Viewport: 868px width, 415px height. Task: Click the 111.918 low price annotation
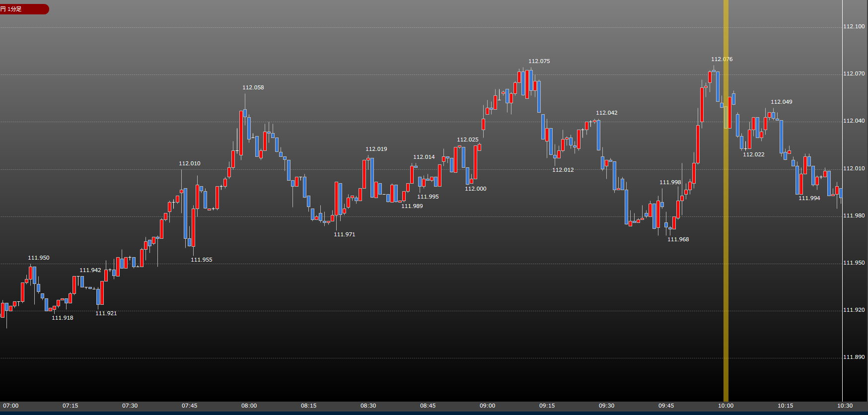63,318
